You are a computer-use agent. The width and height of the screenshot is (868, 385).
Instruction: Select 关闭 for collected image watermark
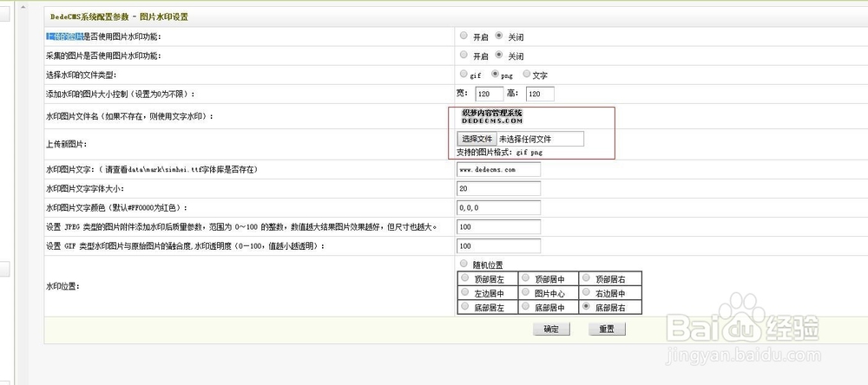499,55
